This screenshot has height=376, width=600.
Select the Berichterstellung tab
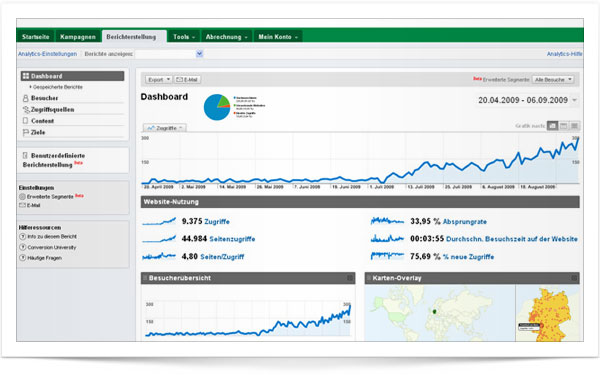pyautogui.click(x=134, y=37)
